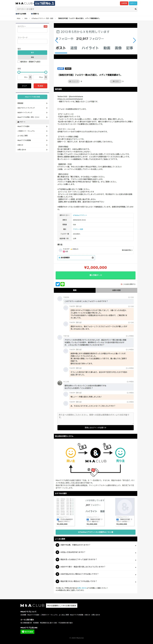
Task: Click the 質問 speech bubble button
Action: (116, 81)
